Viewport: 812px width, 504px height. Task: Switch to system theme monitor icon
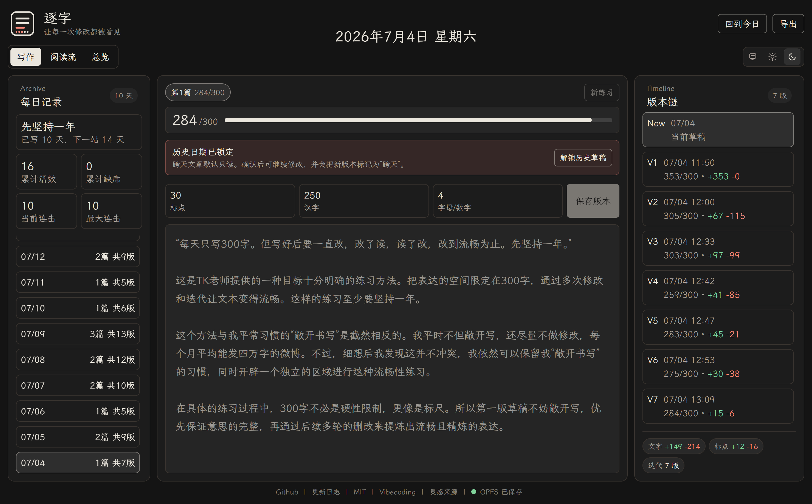[x=753, y=57]
